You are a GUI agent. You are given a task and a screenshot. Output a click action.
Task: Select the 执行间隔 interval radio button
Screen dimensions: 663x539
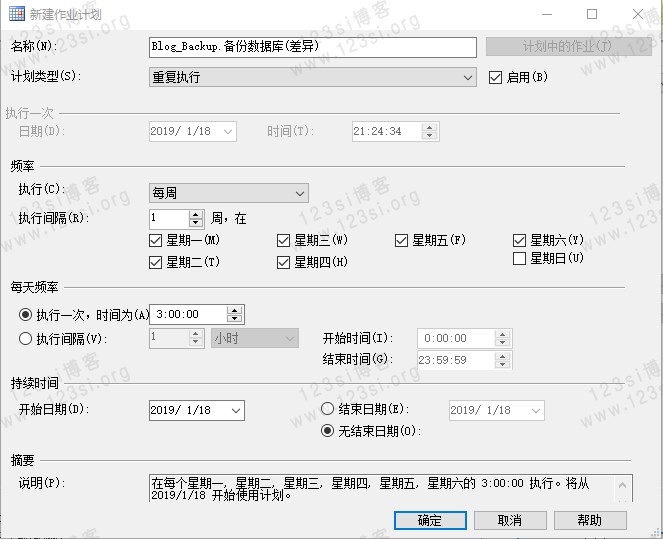25,338
